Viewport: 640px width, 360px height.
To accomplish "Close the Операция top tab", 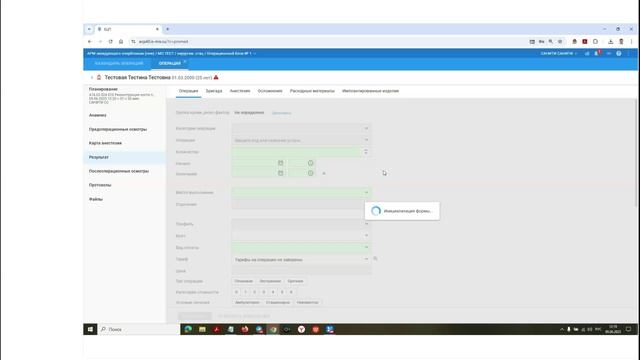I will 185,62.
